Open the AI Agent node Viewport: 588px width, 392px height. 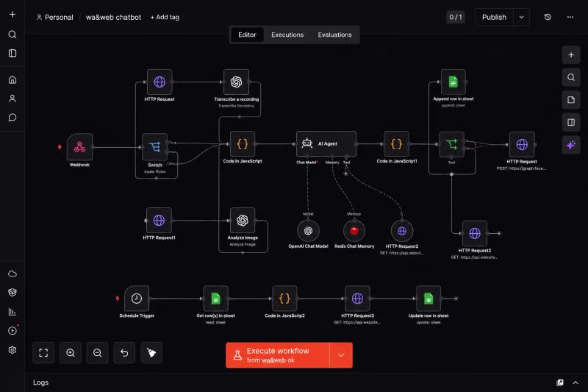point(326,143)
